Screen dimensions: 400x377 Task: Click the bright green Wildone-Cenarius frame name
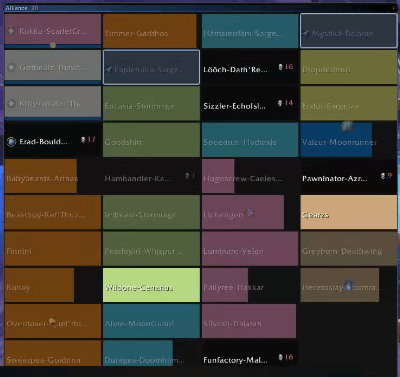pyautogui.click(x=139, y=288)
